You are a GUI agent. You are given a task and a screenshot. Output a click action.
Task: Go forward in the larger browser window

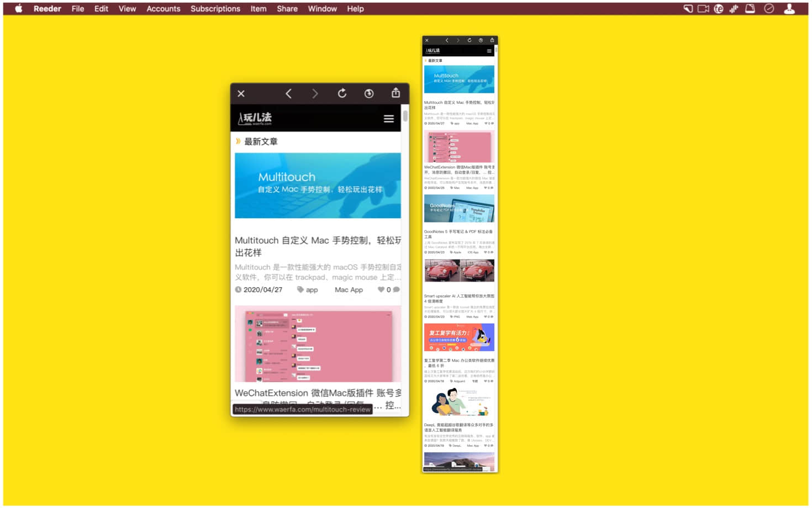tap(315, 94)
